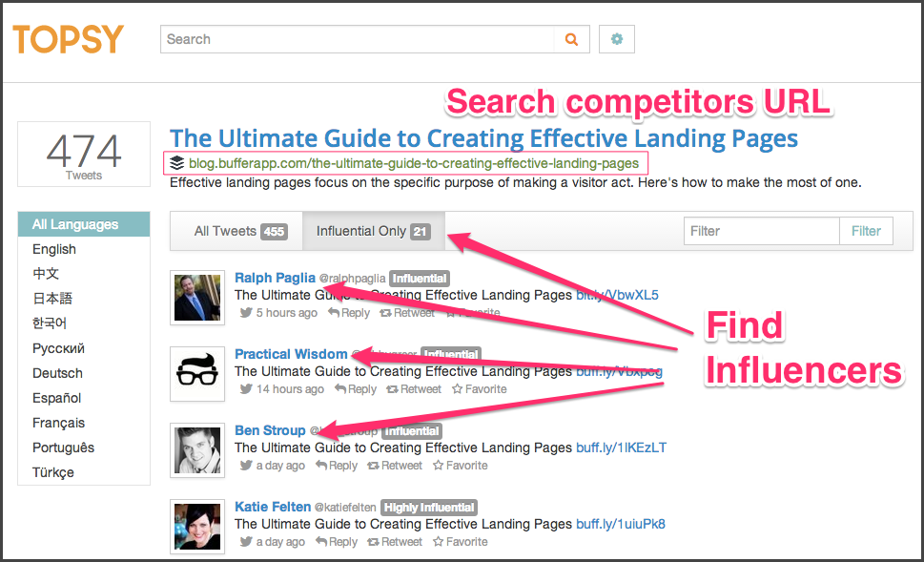This screenshot has width=924, height=562.
Task: Open the a day ago timestamp under Katie Felten
Action: (280, 541)
